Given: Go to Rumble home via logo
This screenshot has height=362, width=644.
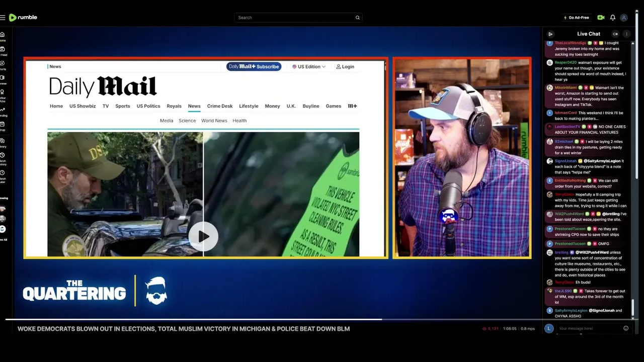Looking at the screenshot, I should click(23, 18).
